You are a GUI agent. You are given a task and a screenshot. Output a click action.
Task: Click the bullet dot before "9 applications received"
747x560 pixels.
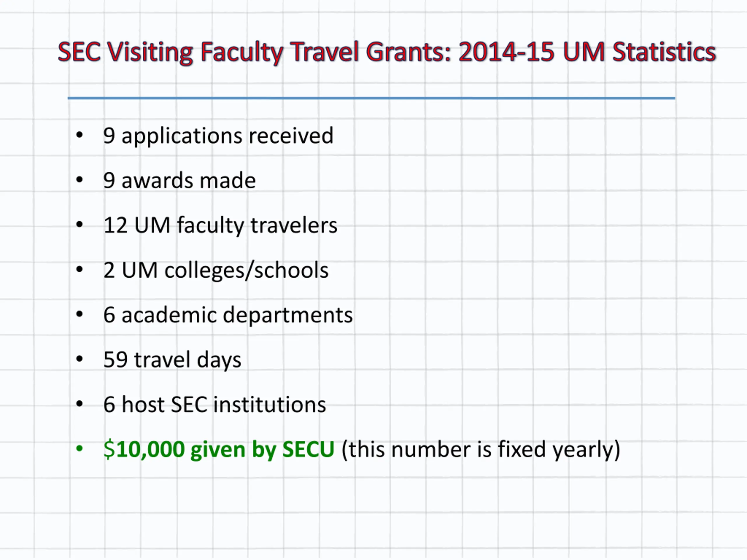[79, 135]
